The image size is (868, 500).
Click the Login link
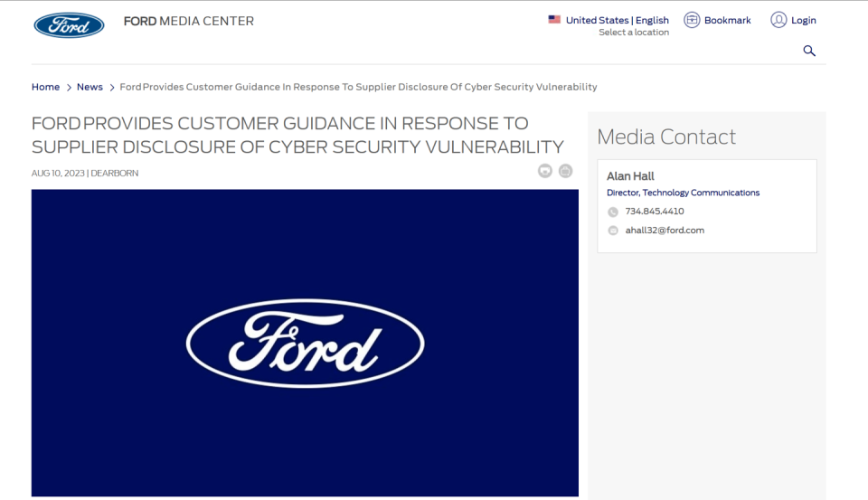click(804, 20)
